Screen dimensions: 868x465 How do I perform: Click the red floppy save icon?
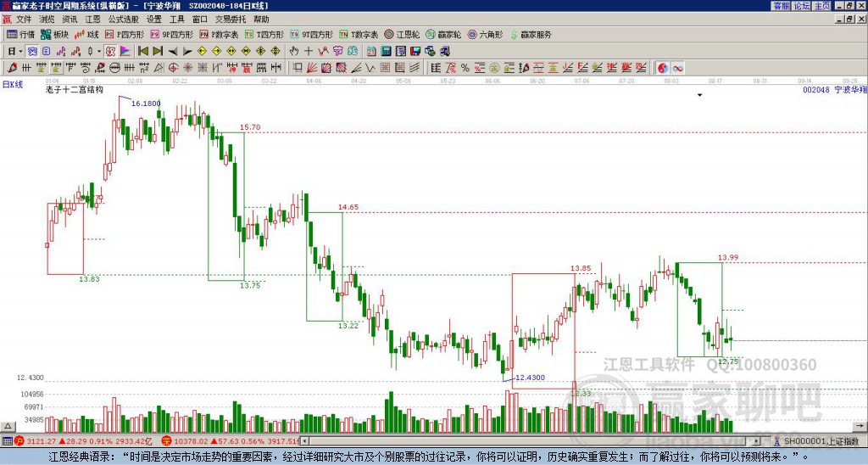tap(415, 52)
